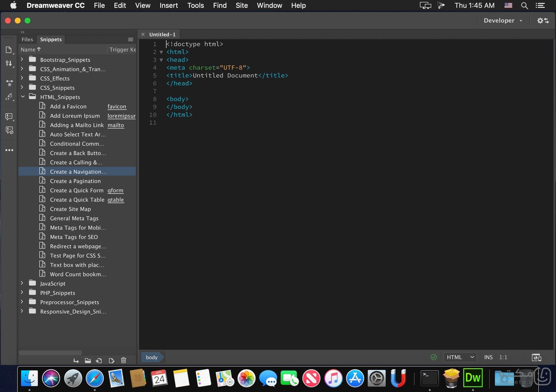Open the Developer workspace dropdown
The height and width of the screenshot is (392, 556).
[503, 21]
